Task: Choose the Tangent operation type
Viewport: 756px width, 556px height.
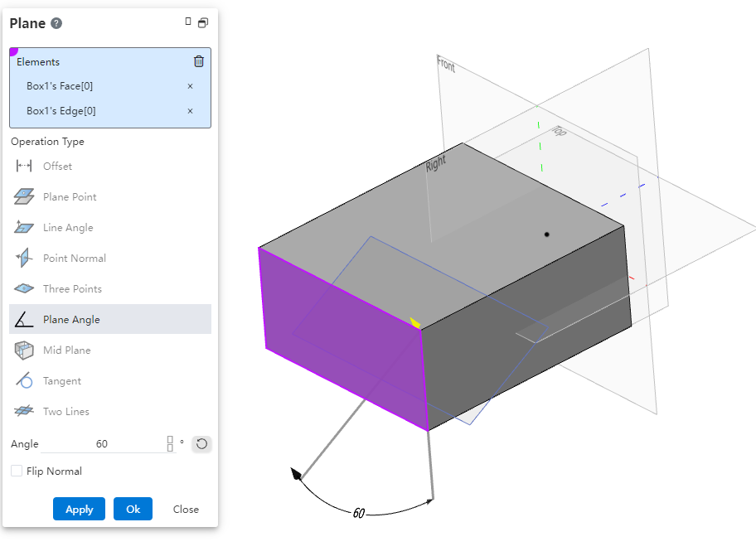Action: point(110,381)
